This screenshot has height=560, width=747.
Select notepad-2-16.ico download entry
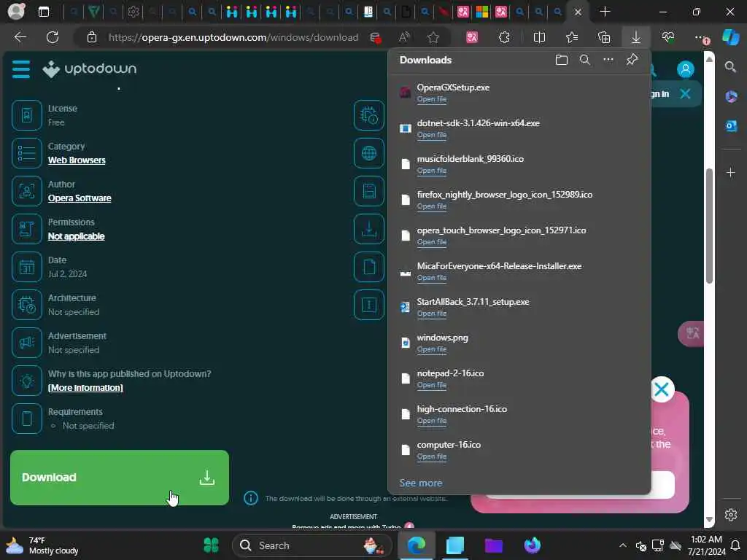(x=519, y=378)
